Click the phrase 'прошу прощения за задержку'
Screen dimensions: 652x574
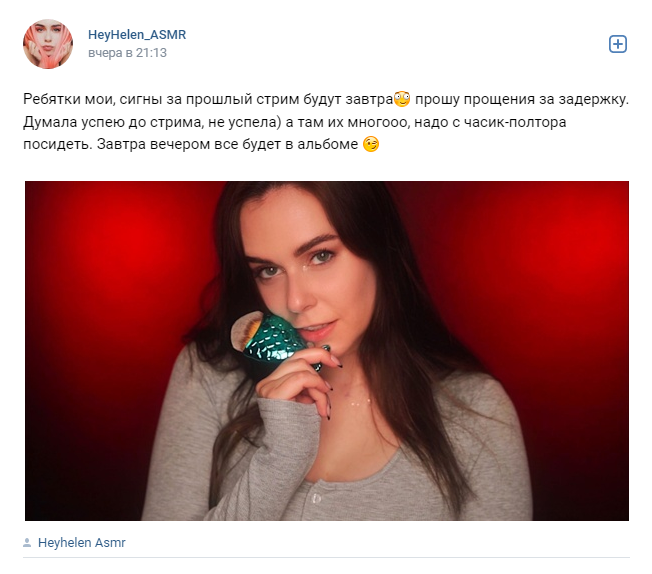point(522,99)
